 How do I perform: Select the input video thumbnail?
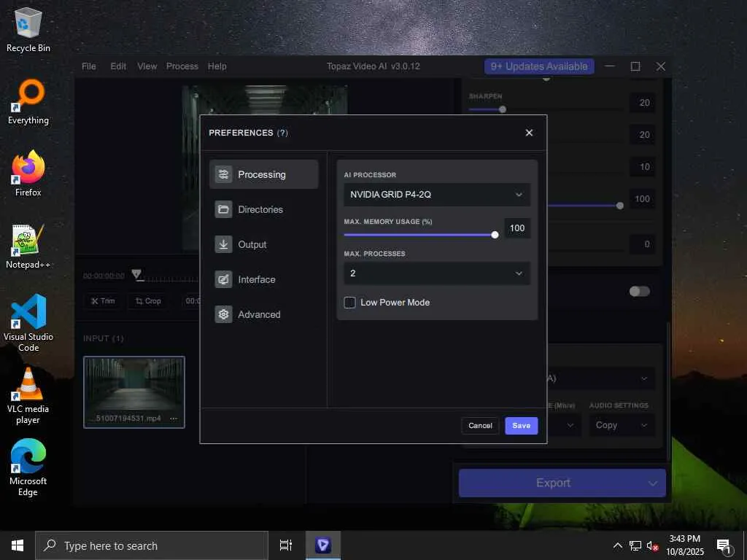click(x=134, y=392)
